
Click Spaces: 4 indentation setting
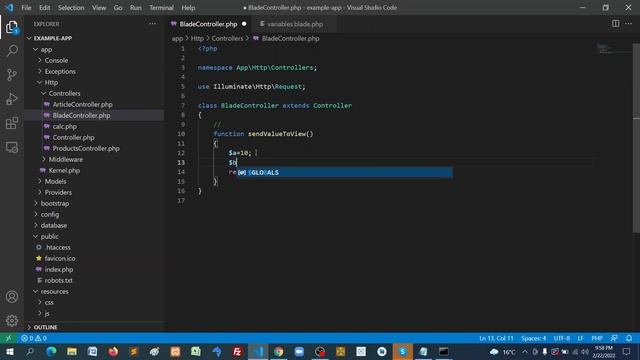click(x=533, y=338)
